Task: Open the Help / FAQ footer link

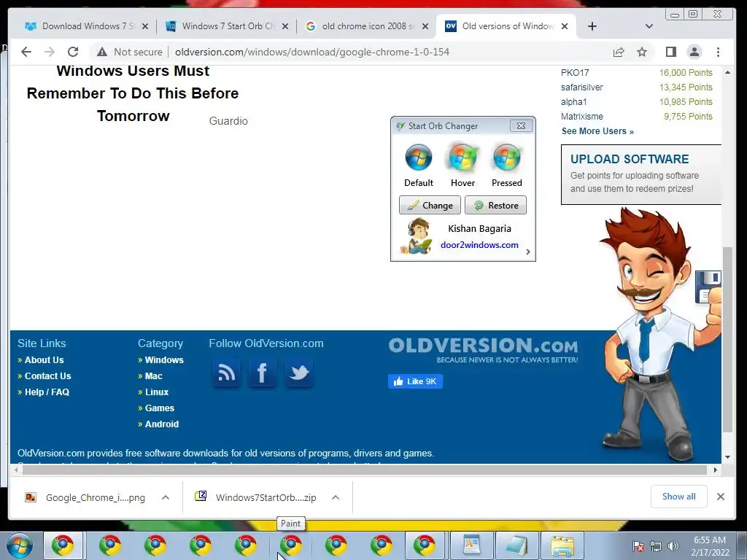Action: point(47,392)
